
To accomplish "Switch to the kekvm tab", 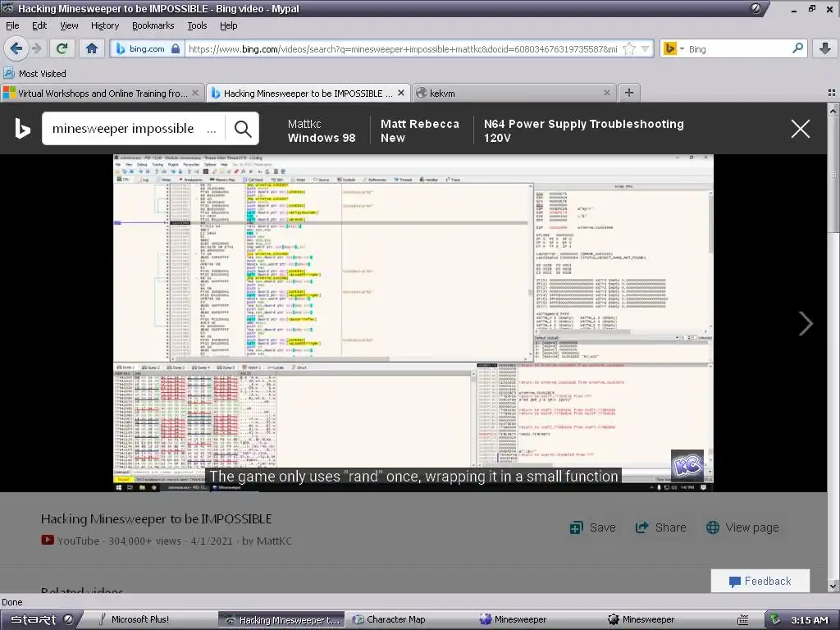I will point(514,94).
